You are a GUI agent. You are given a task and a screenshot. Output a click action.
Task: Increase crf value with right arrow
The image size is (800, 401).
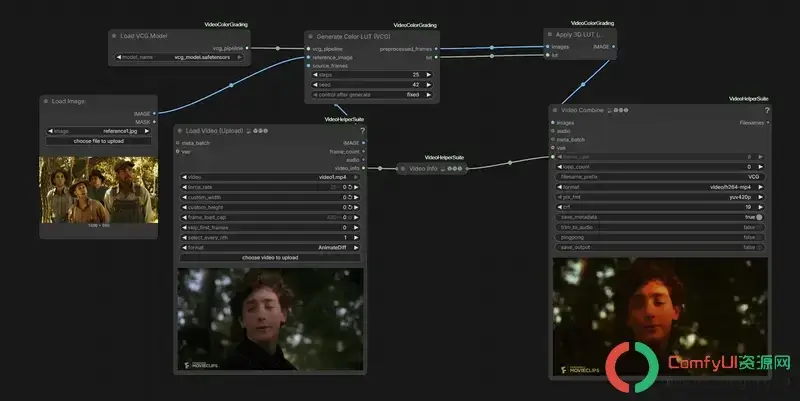tap(760, 207)
